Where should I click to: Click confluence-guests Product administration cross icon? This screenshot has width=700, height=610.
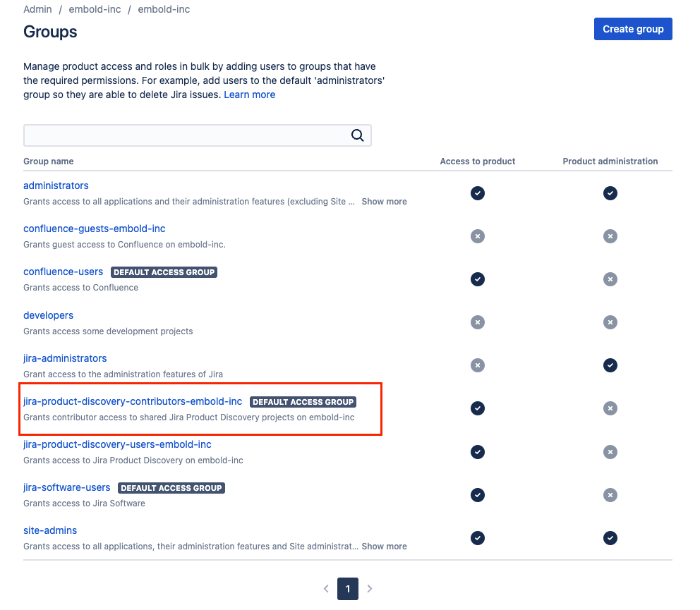coord(610,236)
